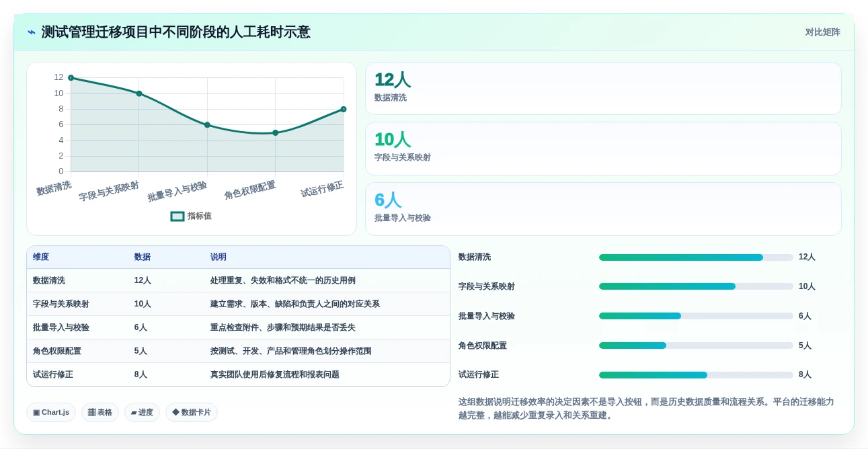
Task: Click the 角色权限配置 chart data point
Action: [x=275, y=132]
